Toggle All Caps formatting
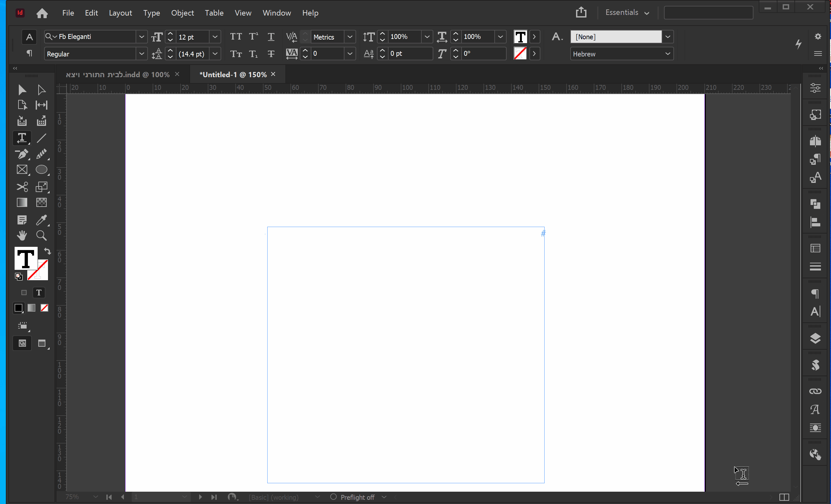This screenshot has width=831, height=504. click(236, 36)
